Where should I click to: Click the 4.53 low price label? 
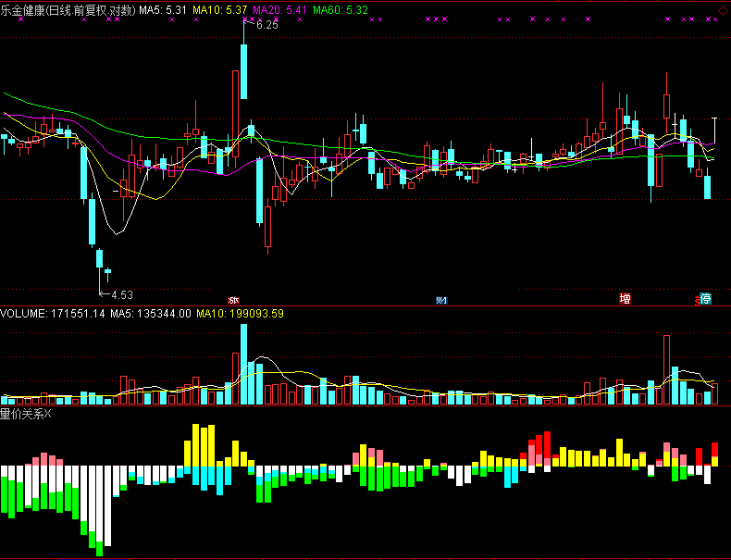pos(121,294)
